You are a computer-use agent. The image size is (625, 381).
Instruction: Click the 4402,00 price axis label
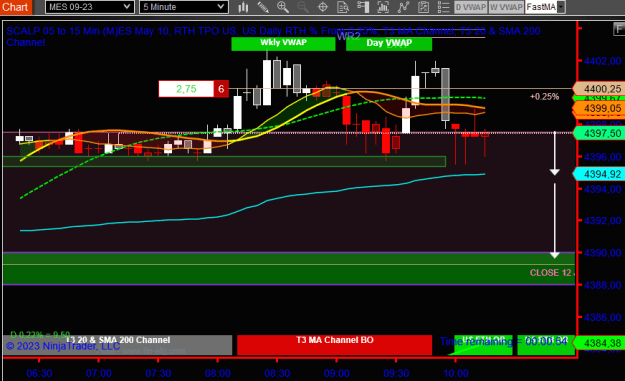[x=602, y=61]
